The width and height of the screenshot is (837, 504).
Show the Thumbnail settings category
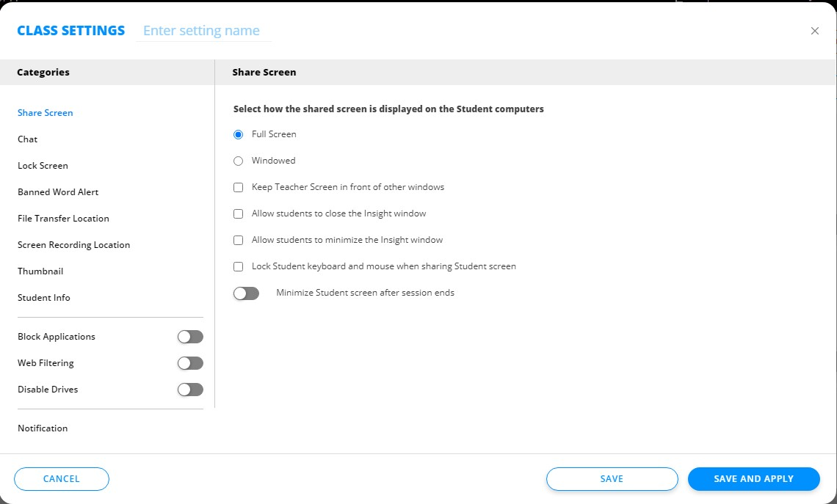pos(40,271)
